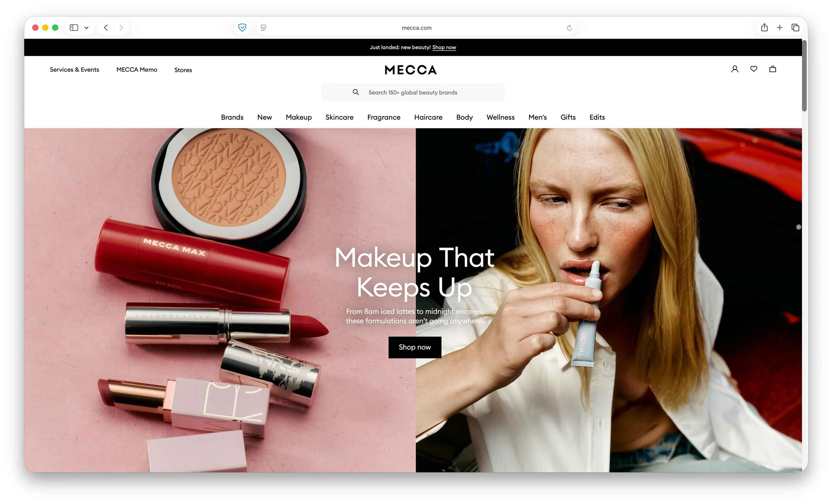832x504 pixels.
Task: Expand the sidebar tab group dropdown
Action: click(87, 28)
